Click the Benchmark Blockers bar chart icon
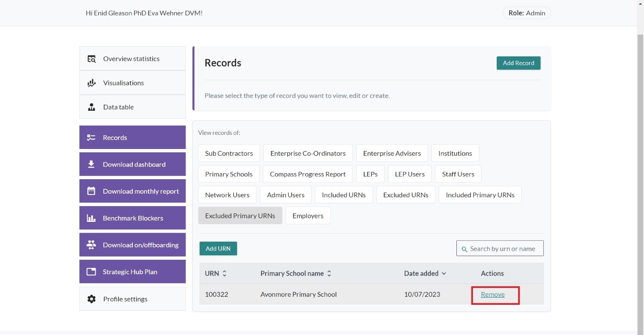Viewport: 644px width, 335px height. pyautogui.click(x=91, y=218)
